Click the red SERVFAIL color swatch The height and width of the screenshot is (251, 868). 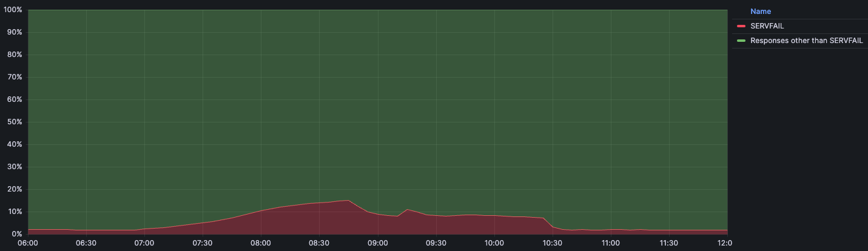coord(741,26)
